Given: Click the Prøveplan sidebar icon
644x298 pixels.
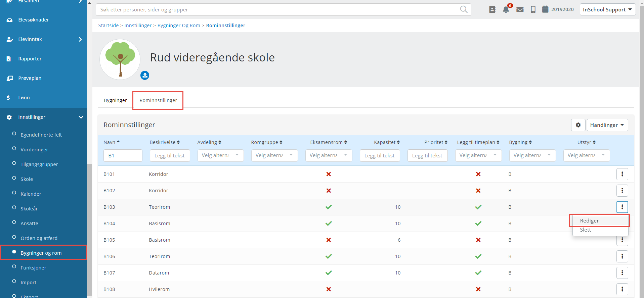Looking at the screenshot, I should tap(10, 78).
